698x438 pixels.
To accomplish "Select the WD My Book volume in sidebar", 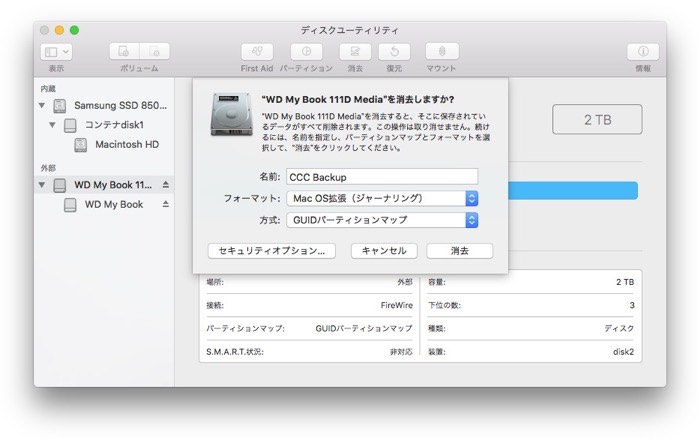I will pos(114,204).
